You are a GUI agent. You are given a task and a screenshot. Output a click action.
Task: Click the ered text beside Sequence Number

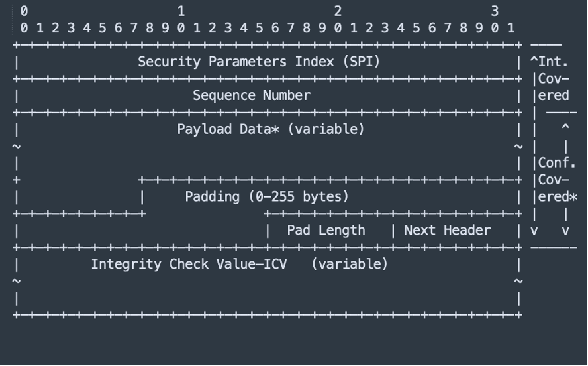coord(554,95)
